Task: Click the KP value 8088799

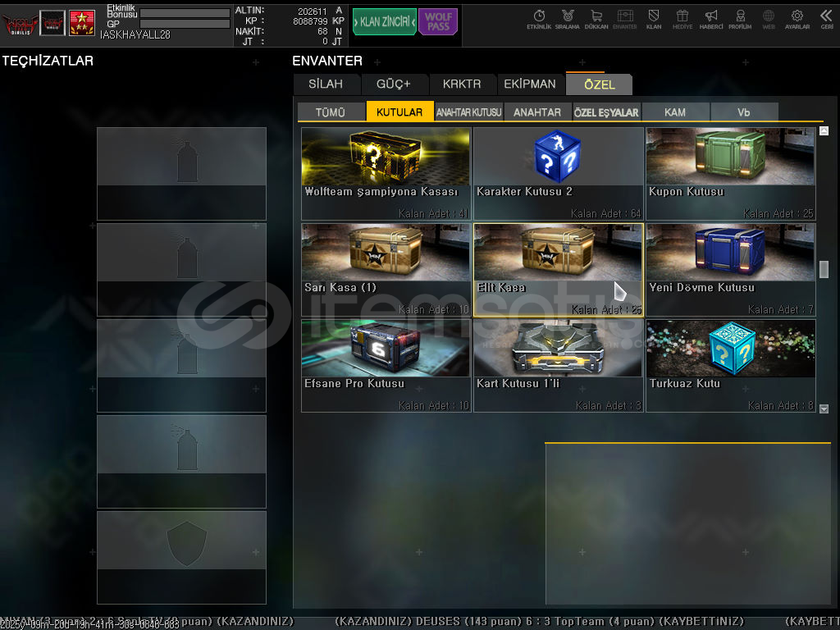Action: tap(310, 21)
